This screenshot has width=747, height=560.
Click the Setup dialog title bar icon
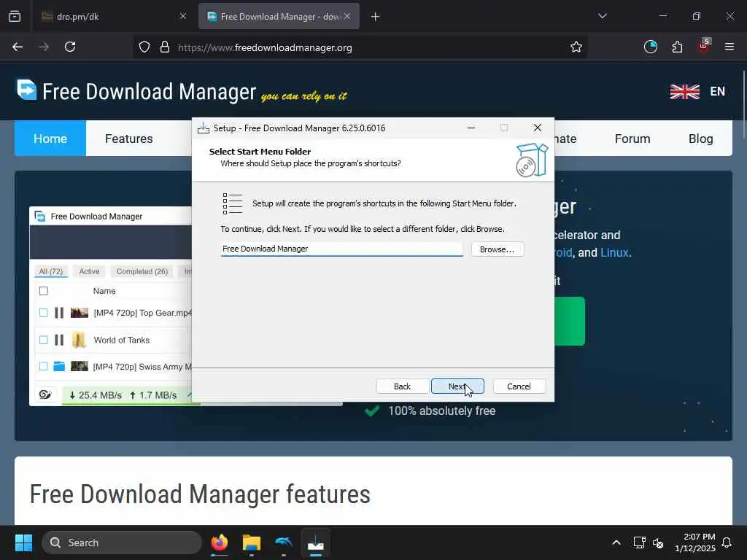[x=204, y=128]
